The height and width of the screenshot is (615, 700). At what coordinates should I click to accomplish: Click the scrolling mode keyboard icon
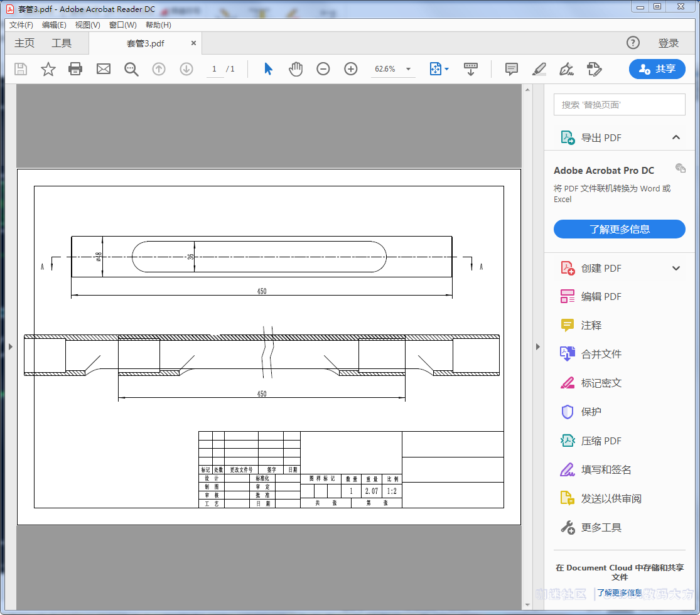(x=470, y=69)
